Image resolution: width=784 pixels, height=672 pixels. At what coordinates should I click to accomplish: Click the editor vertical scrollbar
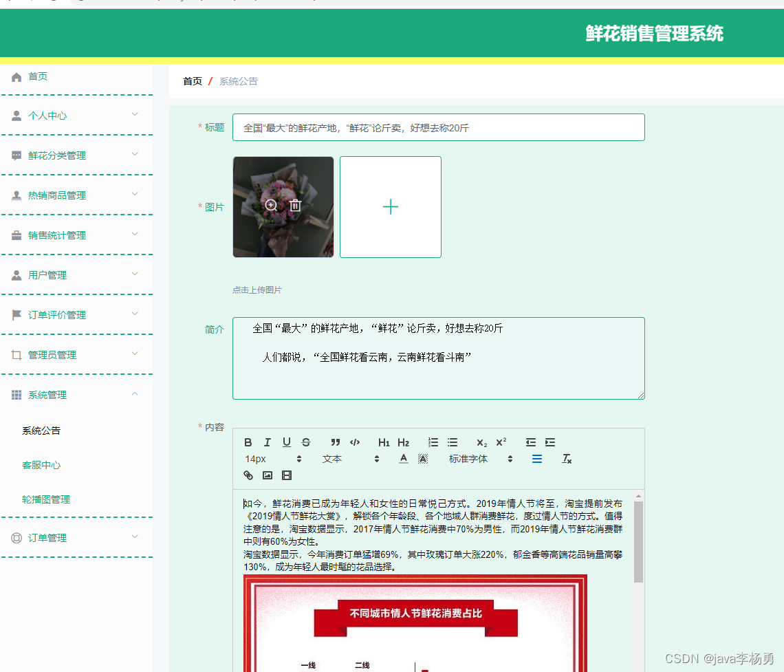click(638, 542)
